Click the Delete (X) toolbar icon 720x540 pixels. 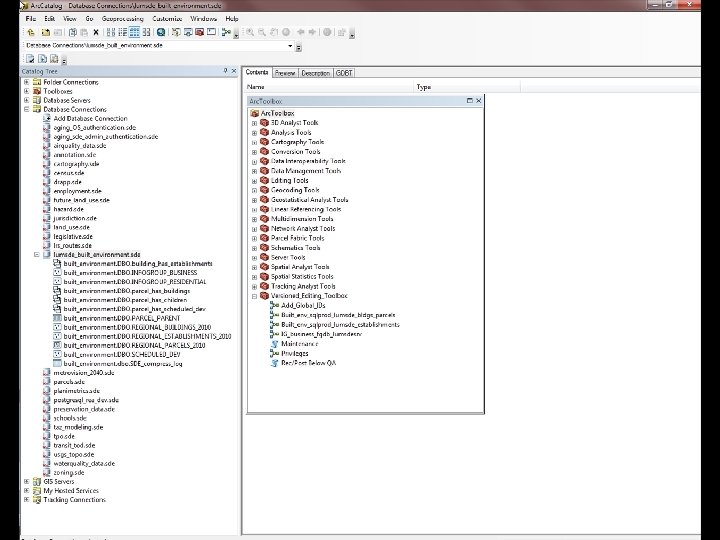click(96, 32)
